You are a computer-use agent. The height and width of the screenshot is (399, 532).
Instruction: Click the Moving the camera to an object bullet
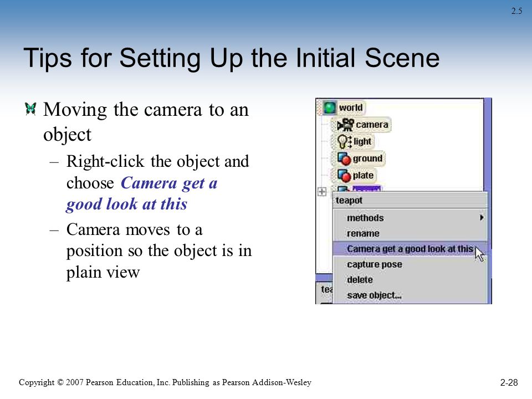[x=146, y=122]
